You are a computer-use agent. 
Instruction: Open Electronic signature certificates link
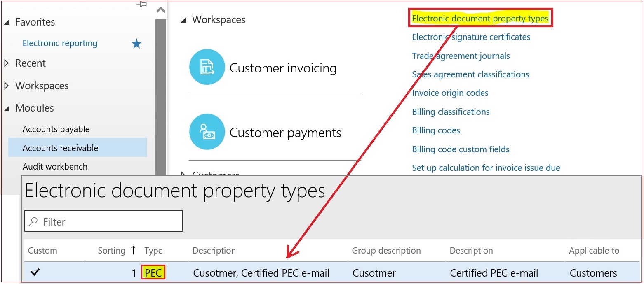pyautogui.click(x=471, y=37)
